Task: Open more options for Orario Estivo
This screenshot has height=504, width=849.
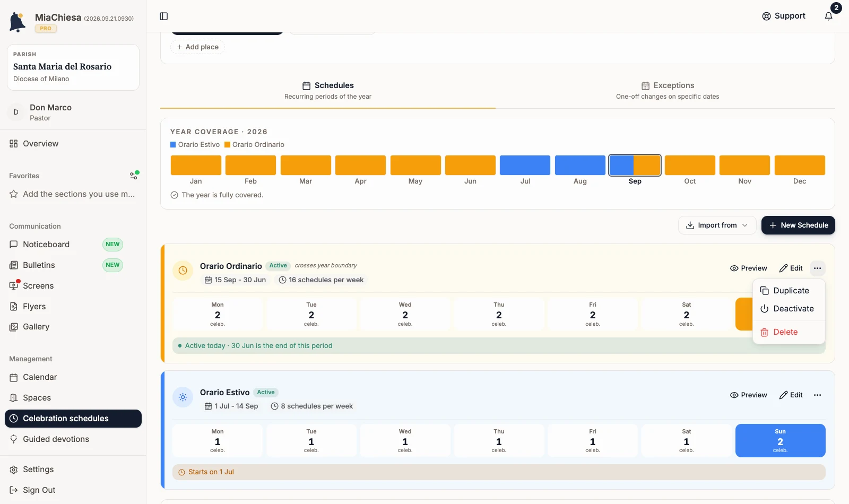Action: tap(817, 395)
